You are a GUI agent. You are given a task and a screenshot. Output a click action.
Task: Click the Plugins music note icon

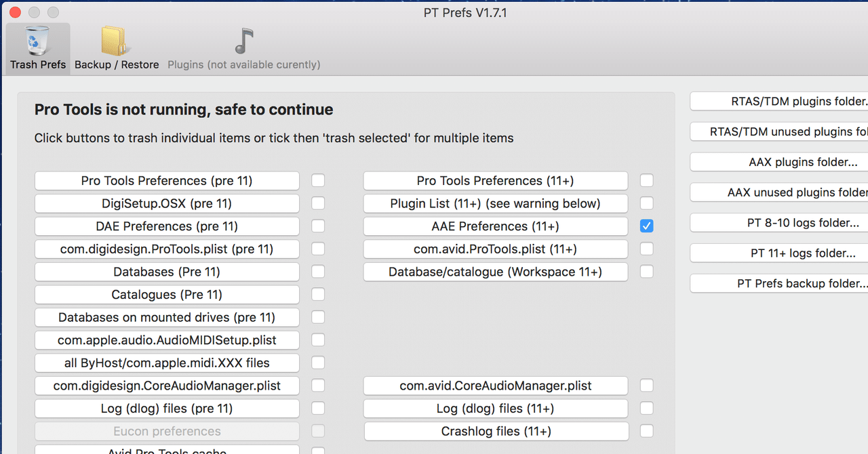[x=243, y=41]
